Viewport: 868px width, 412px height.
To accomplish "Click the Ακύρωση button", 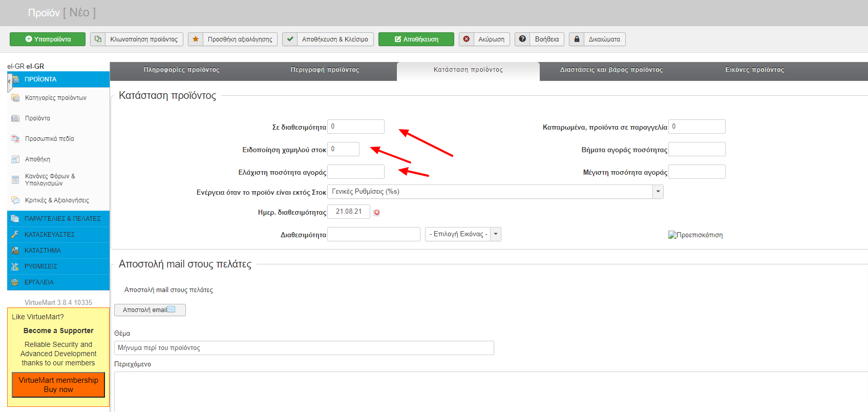I will (484, 39).
